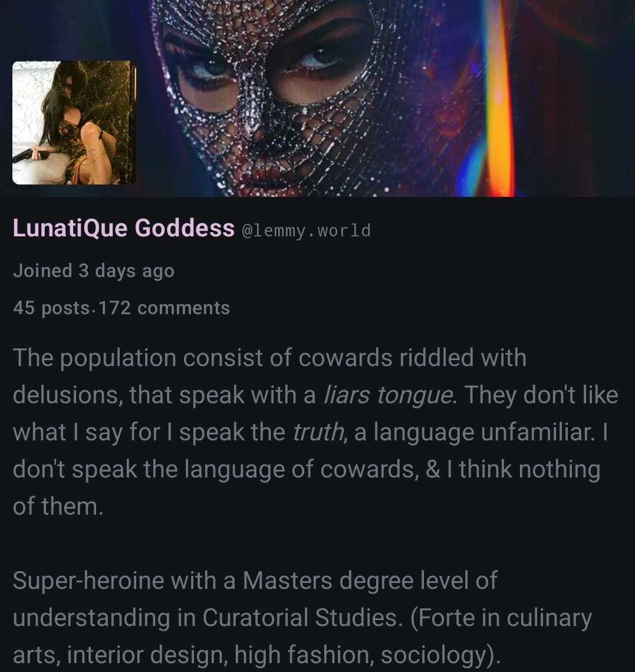Open the LunatiQue Goddess profile avatar
The image size is (635, 672).
[x=74, y=123]
